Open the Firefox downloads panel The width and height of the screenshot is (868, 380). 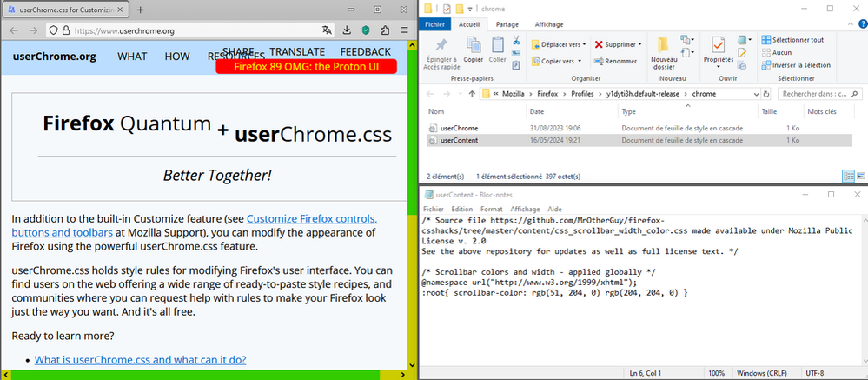click(x=347, y=30)
